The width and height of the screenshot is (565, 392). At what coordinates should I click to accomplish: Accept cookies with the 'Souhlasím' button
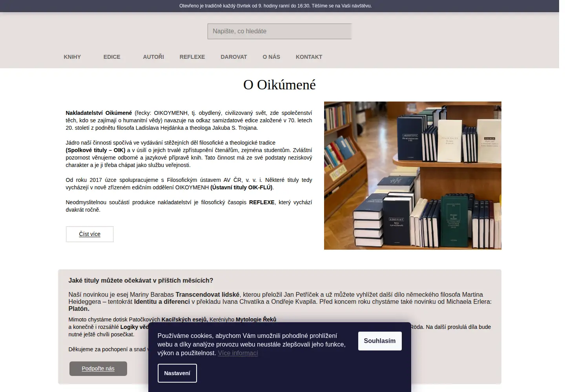(380, 341)
